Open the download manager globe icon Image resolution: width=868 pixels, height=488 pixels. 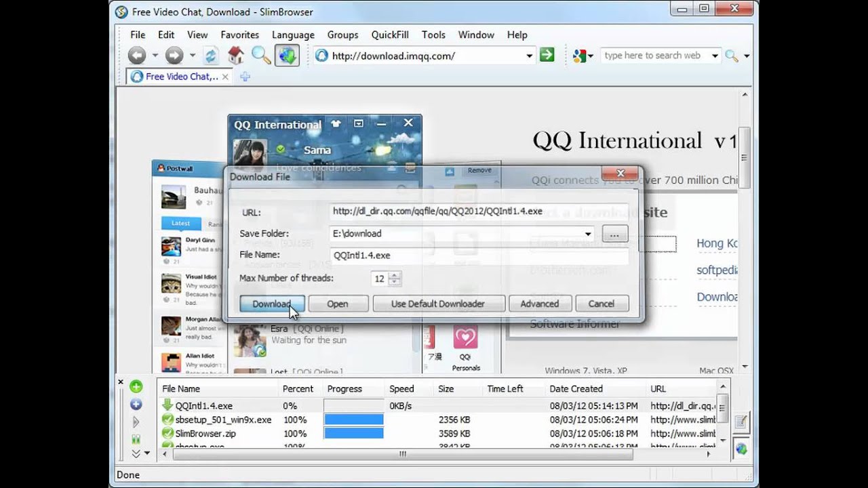tap(286, 56)
